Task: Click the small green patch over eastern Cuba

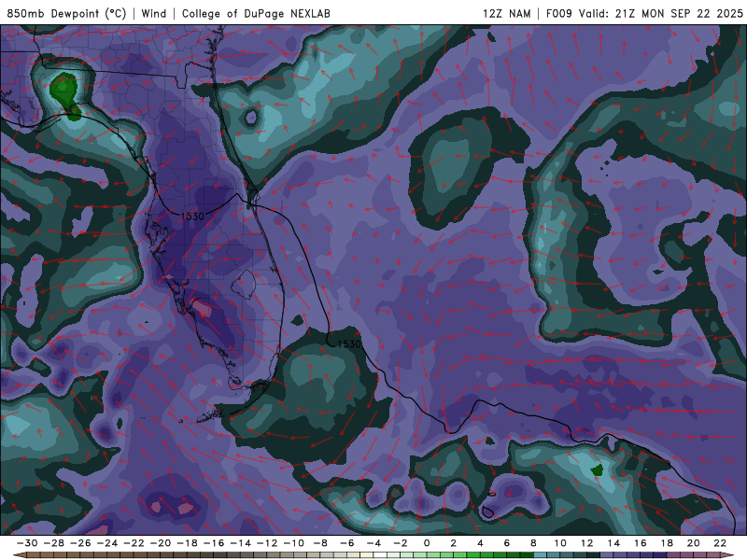Action: (x=597, y=470)
